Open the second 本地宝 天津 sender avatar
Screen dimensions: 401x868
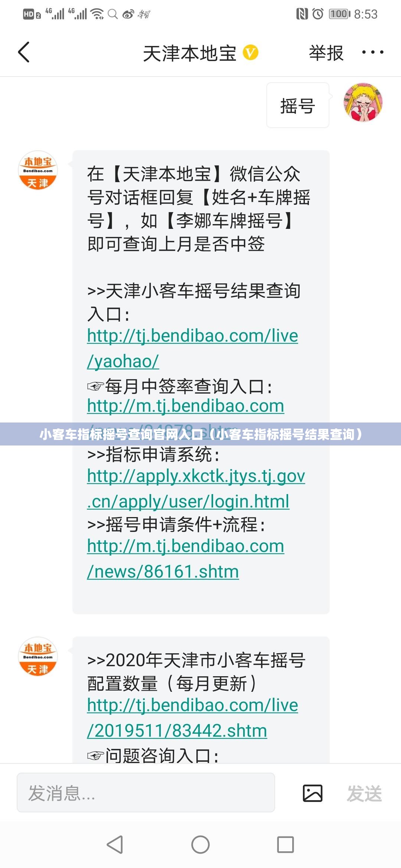click(38, 657)
